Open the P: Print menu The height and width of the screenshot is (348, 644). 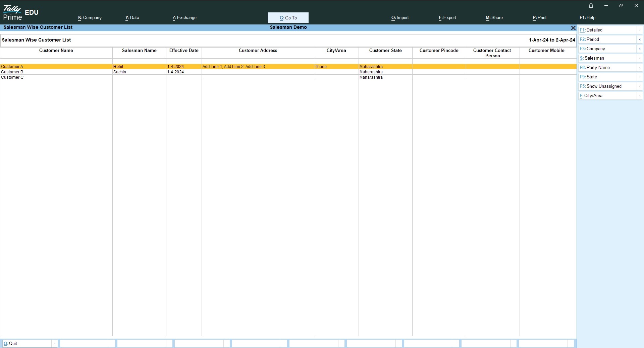pyautogui.click(x=539, y=18)
